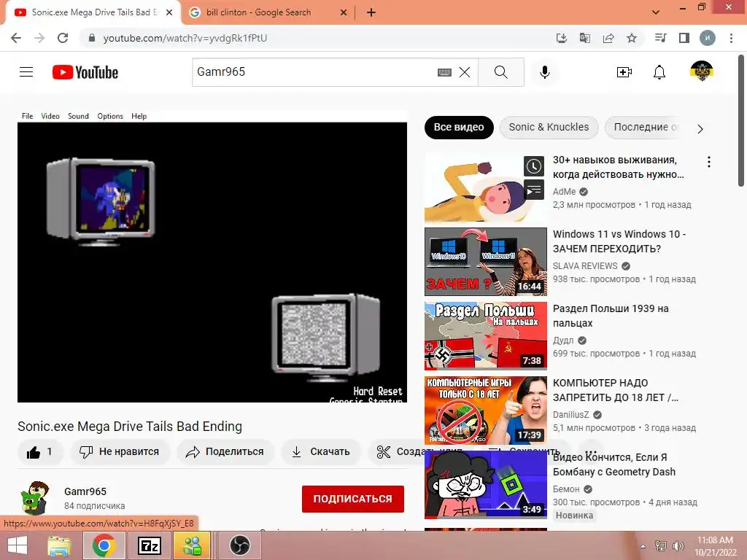The width and height of the screenshot is (747, 560).
Task: Open volume control in system tray
Action: [x=678, y=546]
